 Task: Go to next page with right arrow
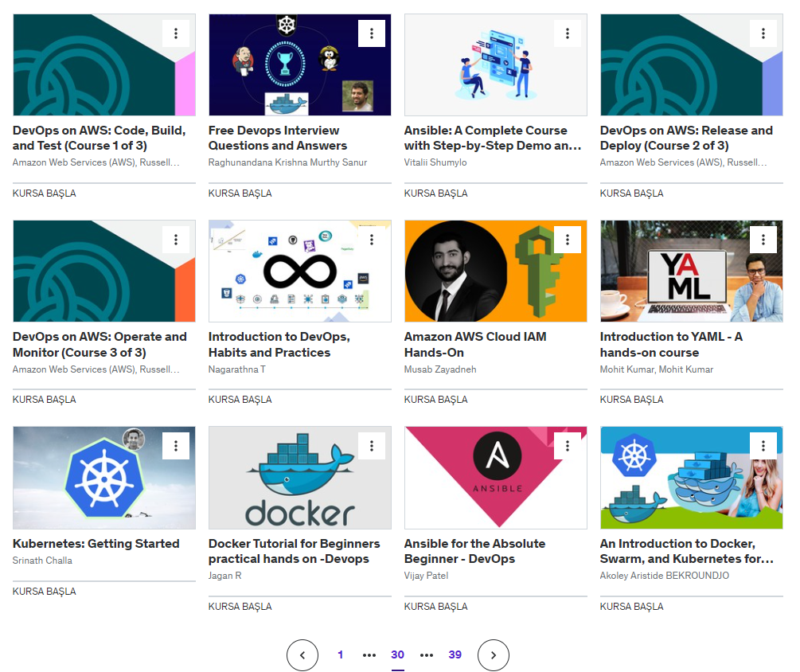pos(494,655)
